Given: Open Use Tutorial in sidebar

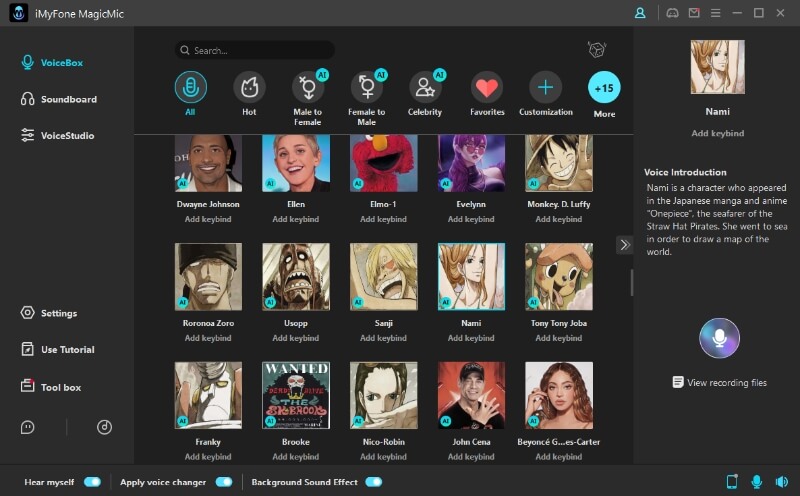Looking at the screenshot, I should [x=57, y=350].
